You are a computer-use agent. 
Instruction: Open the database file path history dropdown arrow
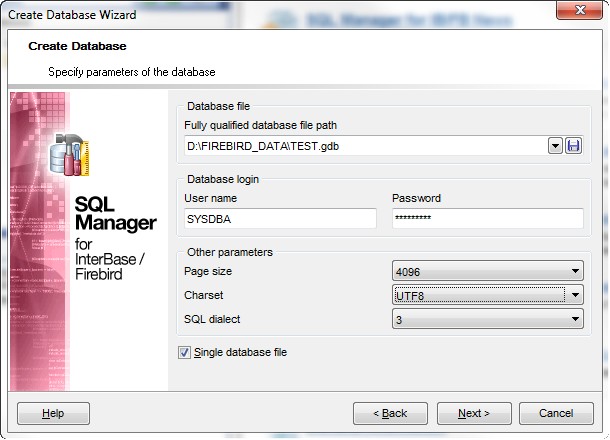[555, 146]
